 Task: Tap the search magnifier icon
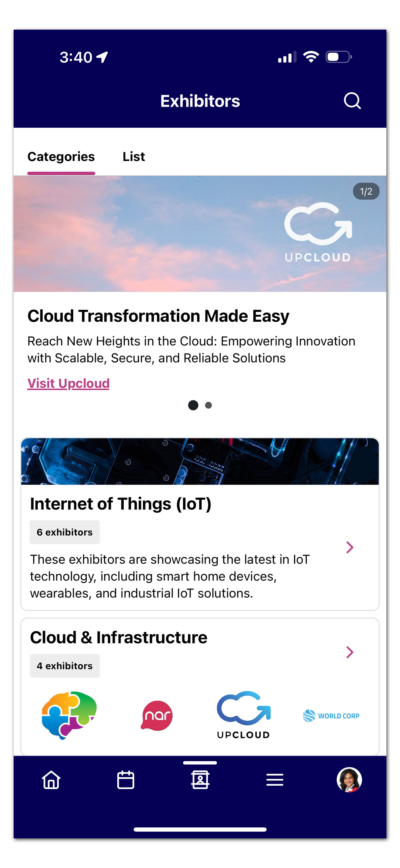[352, 101]
